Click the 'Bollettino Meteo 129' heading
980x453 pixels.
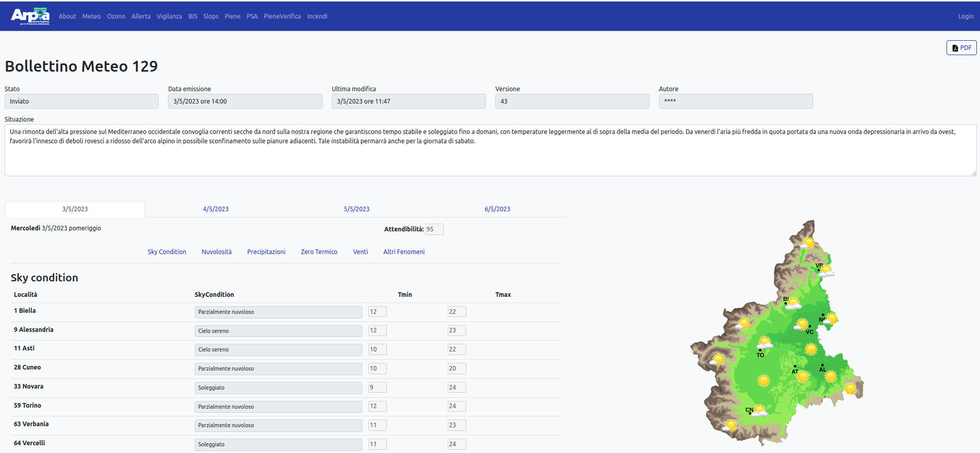point(81,66)
